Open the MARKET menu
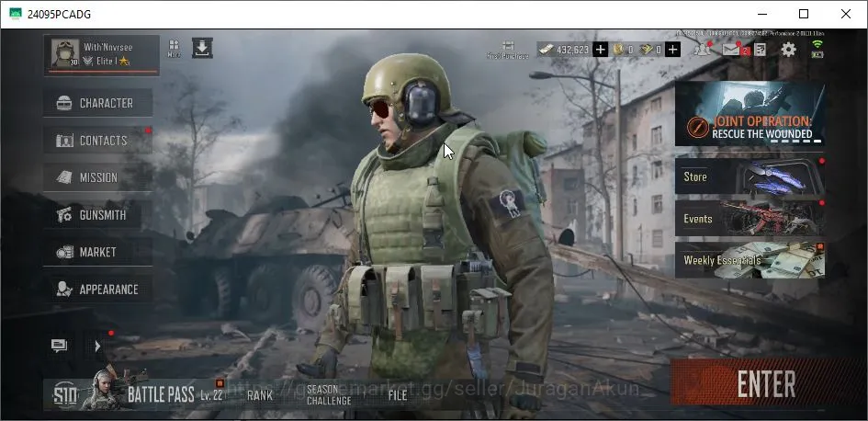The width and height of the screenshot is (868, 421). click(x=98, y=252)
